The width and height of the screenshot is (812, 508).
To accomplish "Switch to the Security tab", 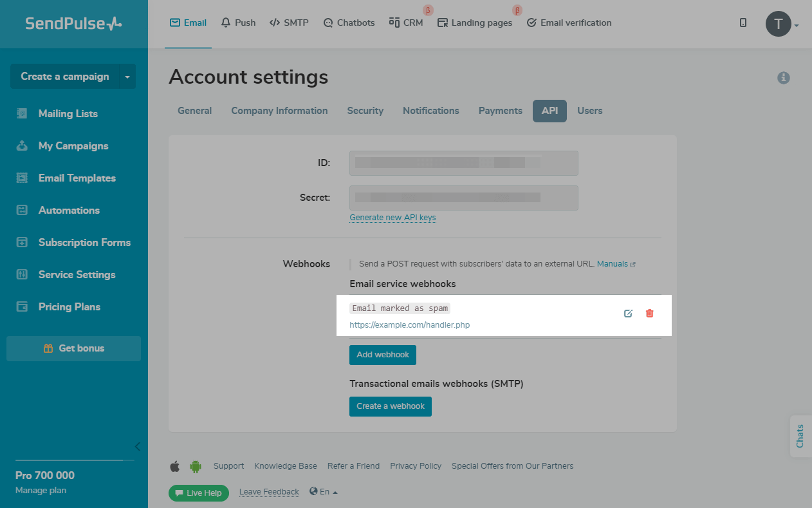I will point(365,111).
